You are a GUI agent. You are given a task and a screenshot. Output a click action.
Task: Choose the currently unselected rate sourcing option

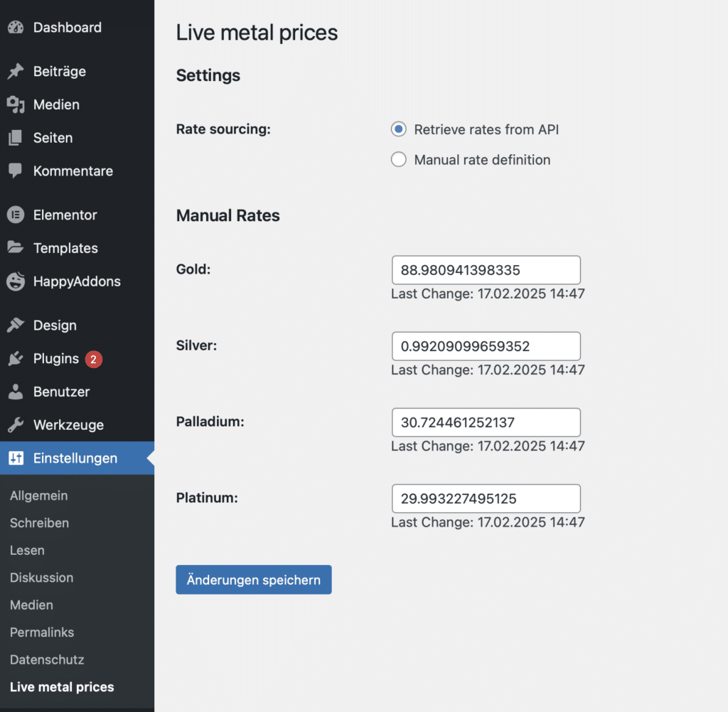click(x=398, y=159)
